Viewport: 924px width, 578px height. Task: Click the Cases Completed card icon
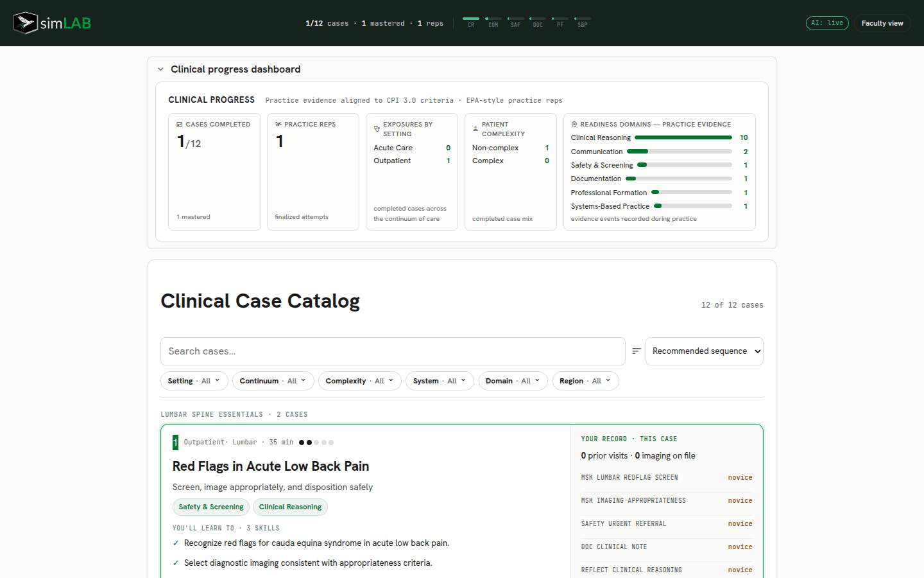coord(180,125)
